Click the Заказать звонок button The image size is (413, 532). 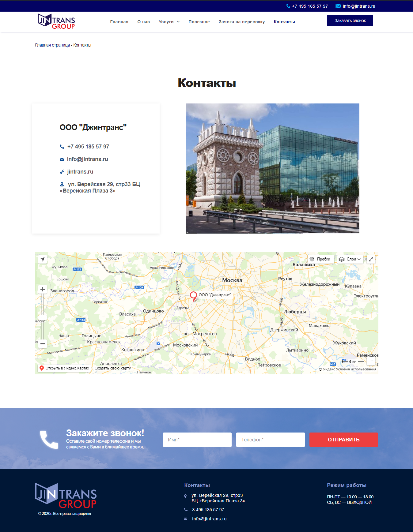[x=350, y=21]
